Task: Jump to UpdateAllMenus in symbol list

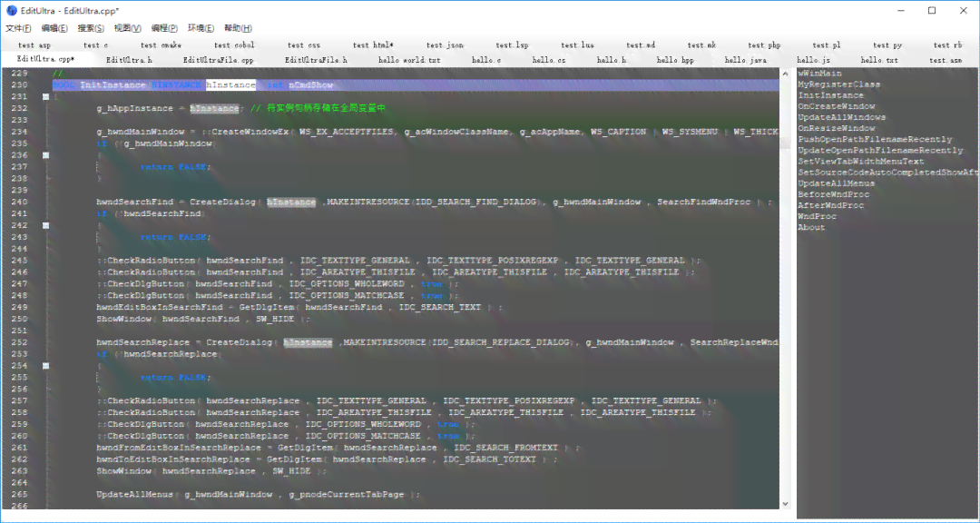Action: click(x=837, y=183)
